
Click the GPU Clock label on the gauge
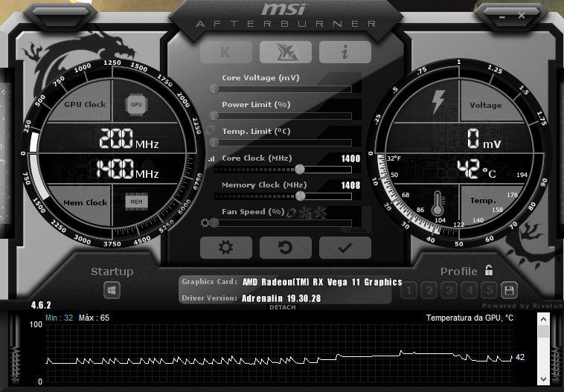point(85,104)
